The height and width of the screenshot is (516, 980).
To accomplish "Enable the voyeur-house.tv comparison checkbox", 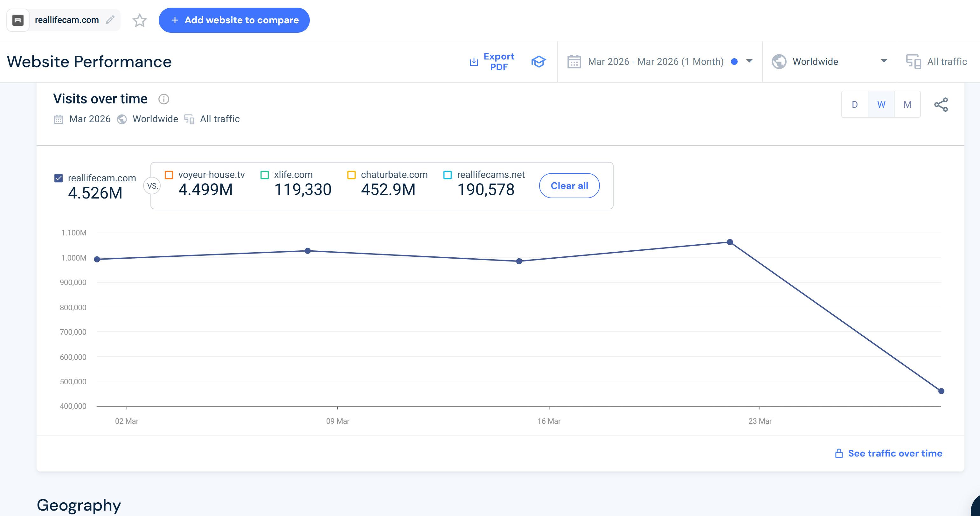I will click(169, 175).
